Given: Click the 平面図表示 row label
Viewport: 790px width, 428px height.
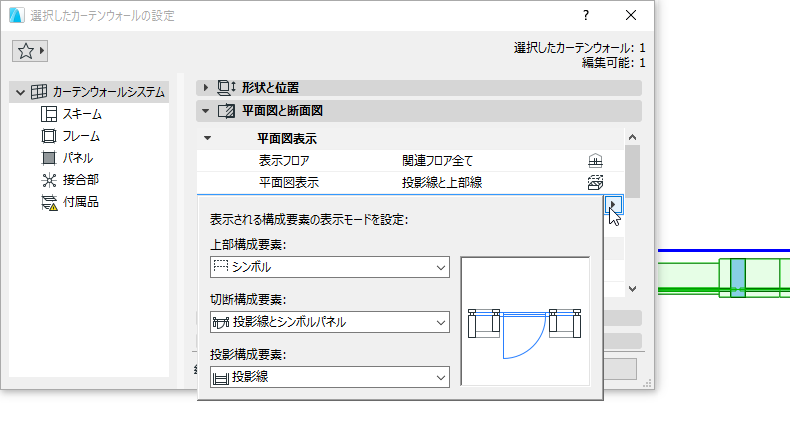Looking at the screenshot, I should point(289,182).
